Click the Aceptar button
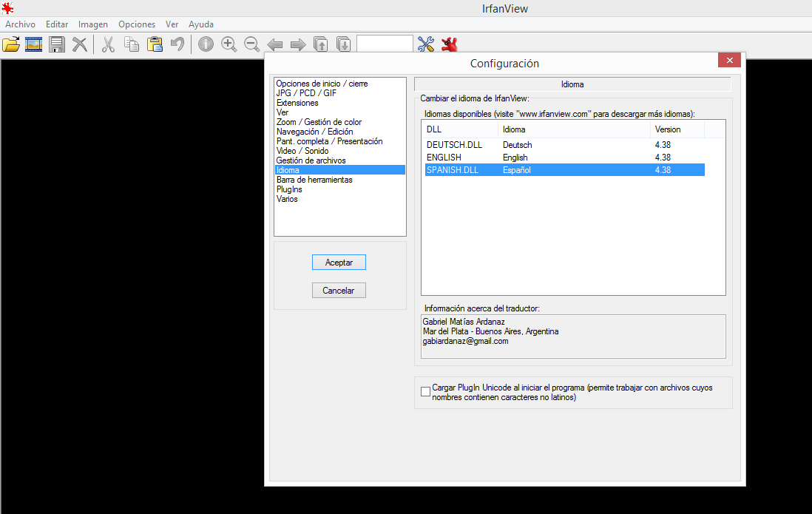812x514 pixels. click(x=339, y=263)
